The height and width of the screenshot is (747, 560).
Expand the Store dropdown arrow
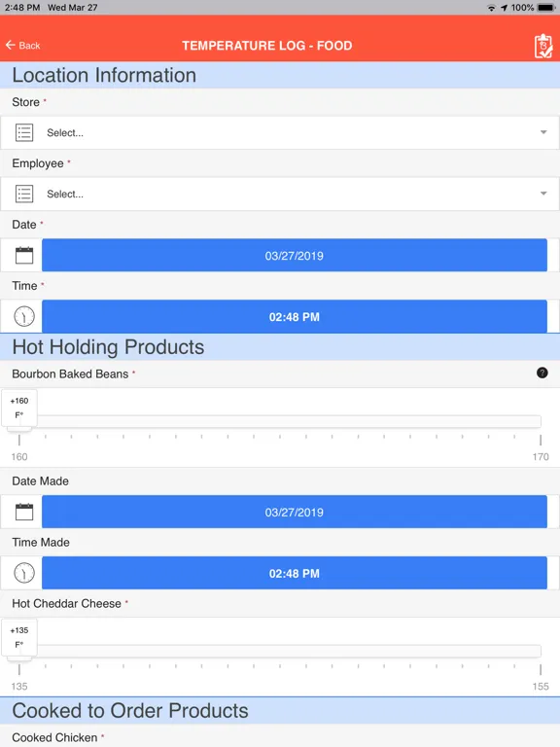pos(543,132)
